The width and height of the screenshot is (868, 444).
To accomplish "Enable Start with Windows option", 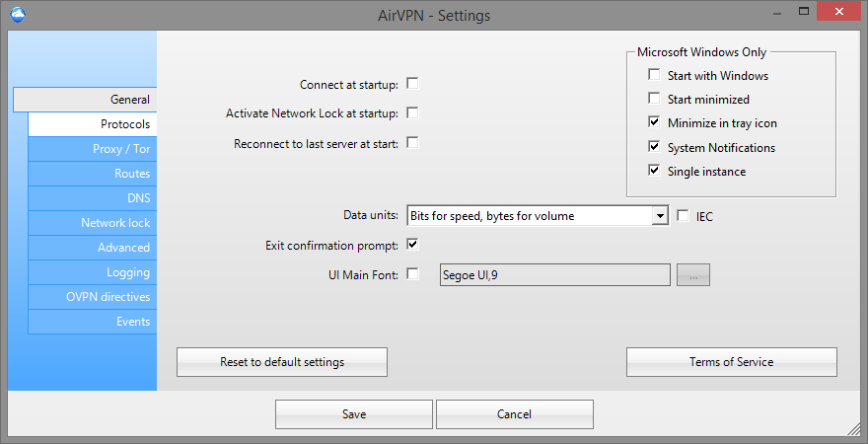I will click(x=654, y=75).
